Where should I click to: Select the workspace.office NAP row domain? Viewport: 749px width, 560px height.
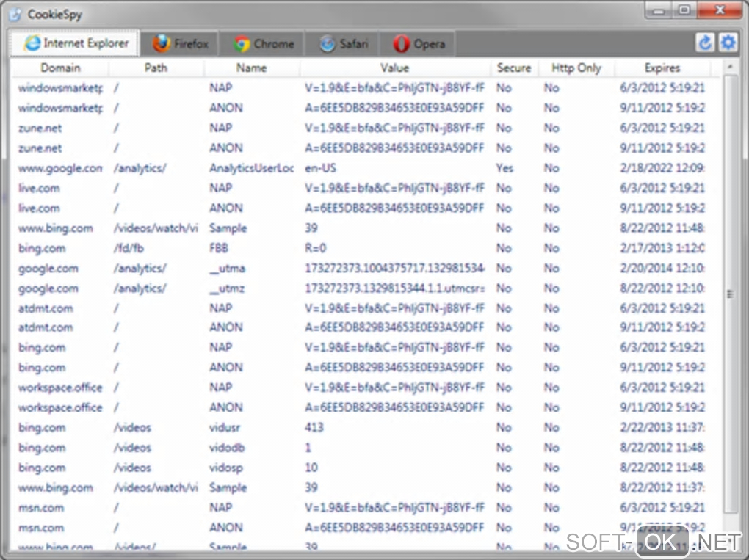pyautogui.click(x=60, y=388)
